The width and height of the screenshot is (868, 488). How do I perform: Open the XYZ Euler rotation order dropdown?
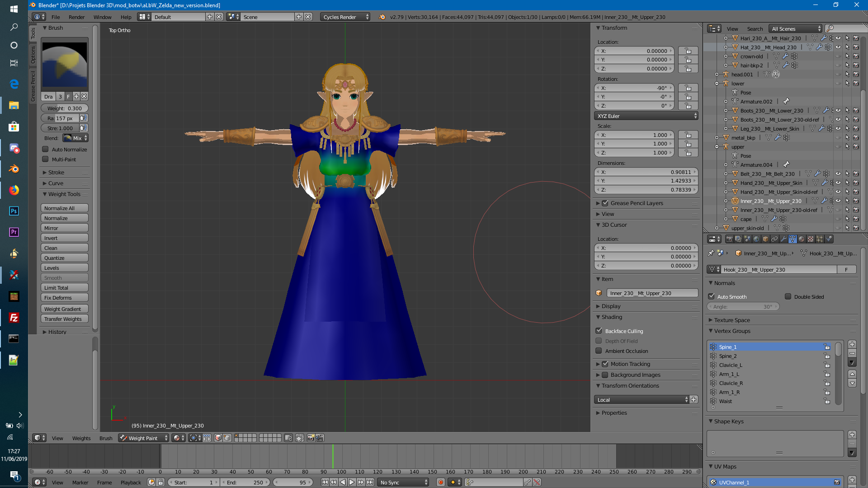pos(646,116)
